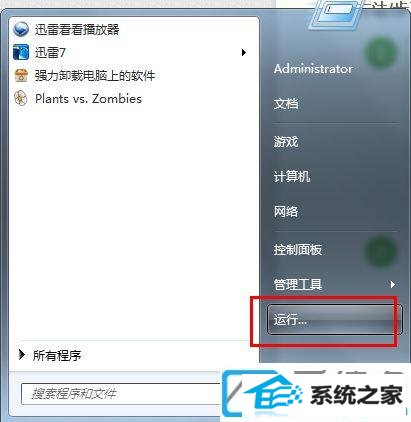Screen dimensions: 411x422
Task: Open the 游戏 folder
Action: click(286, 142)
